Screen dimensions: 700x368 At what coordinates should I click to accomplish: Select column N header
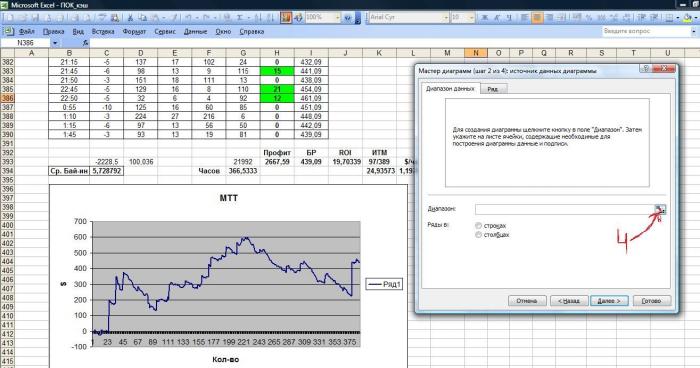[x=476, y=53]
